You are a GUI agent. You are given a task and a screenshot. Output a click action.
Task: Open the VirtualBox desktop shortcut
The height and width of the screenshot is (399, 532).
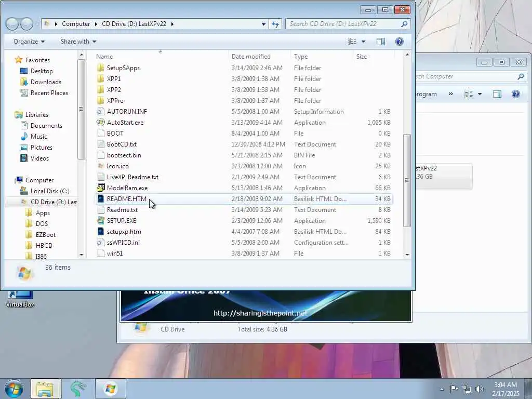20,299
